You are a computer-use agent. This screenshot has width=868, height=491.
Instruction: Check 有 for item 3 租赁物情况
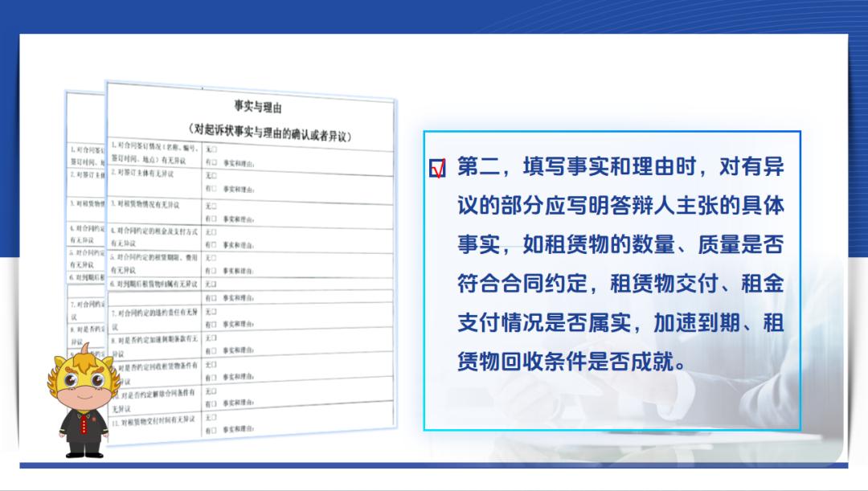click(x=213, y=218)
